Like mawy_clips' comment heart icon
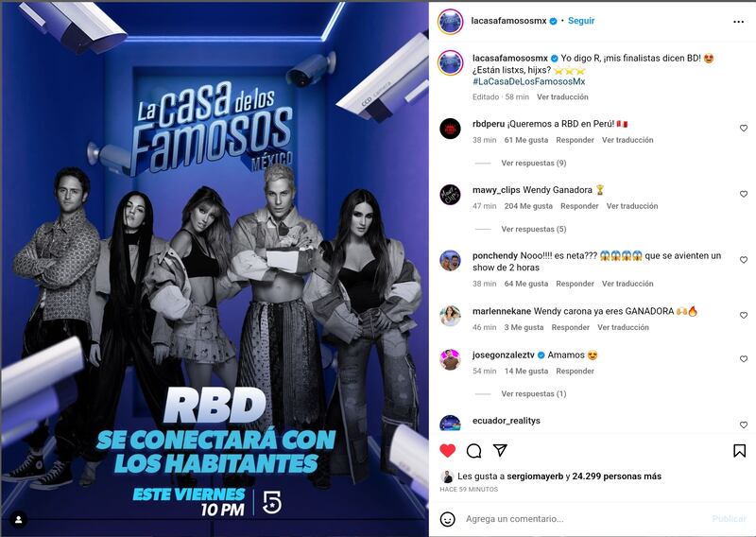Screen dimensions: 756x537 (744, 194)
